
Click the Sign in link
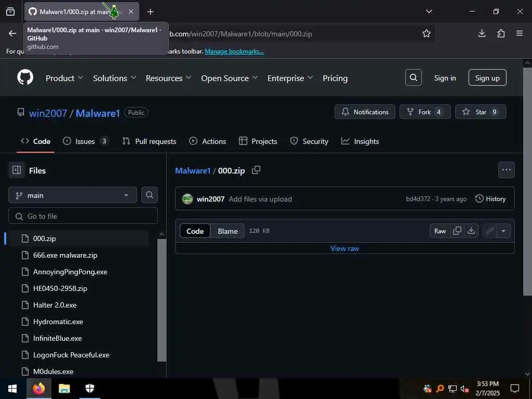pos(445,78)
